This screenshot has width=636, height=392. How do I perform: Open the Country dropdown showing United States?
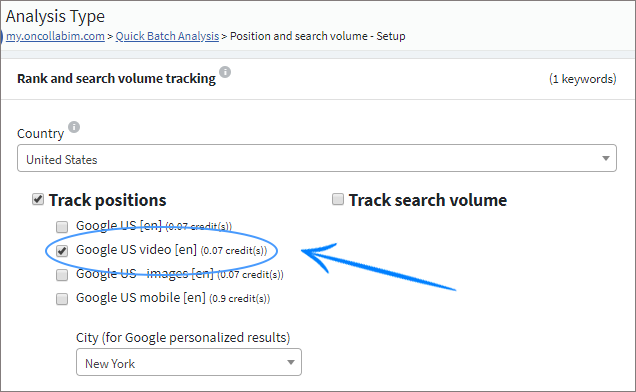point(317,158)
